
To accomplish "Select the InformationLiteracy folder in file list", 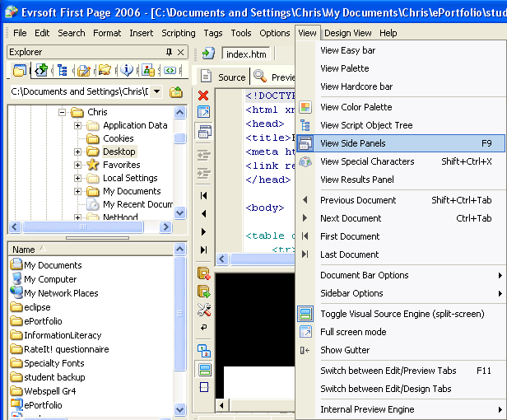I will (x=62, y=335).
